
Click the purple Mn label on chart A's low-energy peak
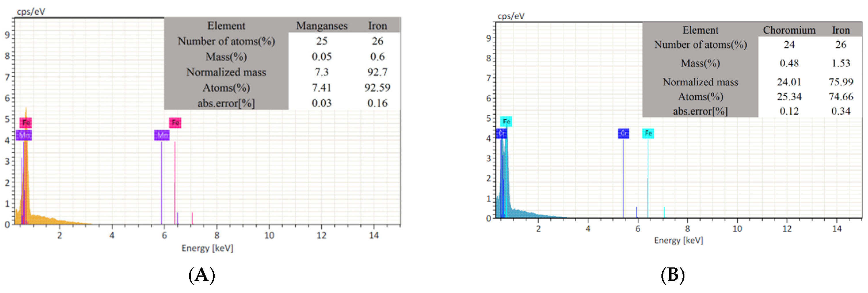24,135
